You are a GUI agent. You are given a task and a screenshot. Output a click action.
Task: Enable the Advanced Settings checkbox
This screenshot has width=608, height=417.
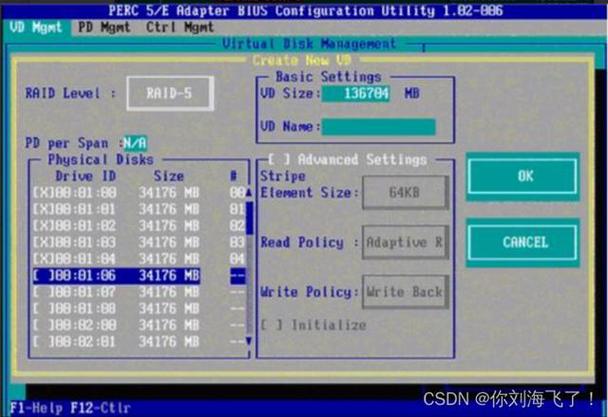(x=279, y=160)
